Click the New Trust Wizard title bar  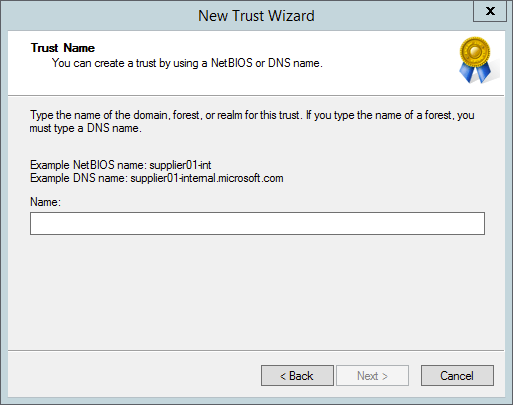coord(256,16)
